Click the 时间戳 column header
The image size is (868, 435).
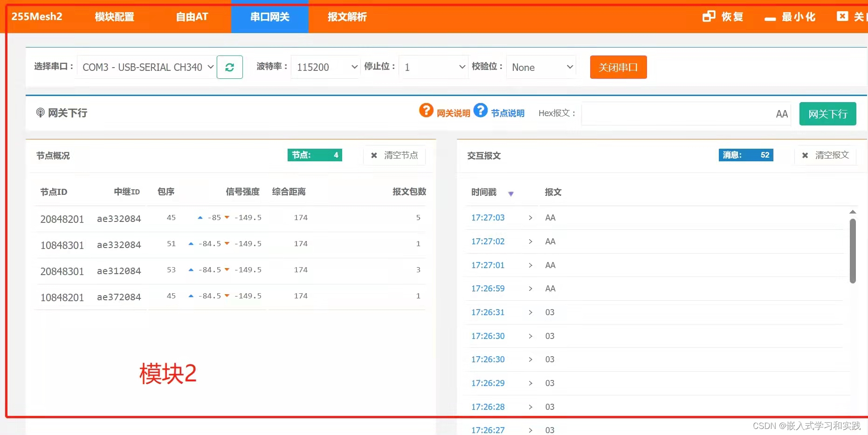pyautogui.click(x=484, y=192)
